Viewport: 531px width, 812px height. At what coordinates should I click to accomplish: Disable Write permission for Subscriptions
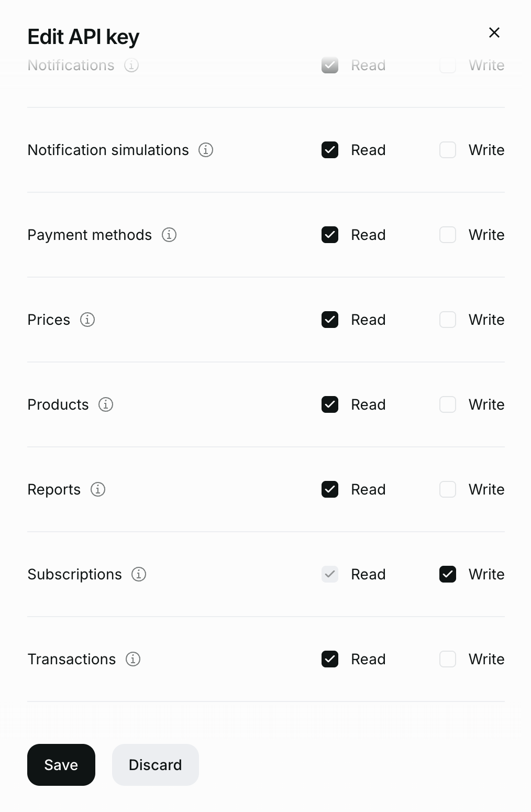(x=448, y=574)
